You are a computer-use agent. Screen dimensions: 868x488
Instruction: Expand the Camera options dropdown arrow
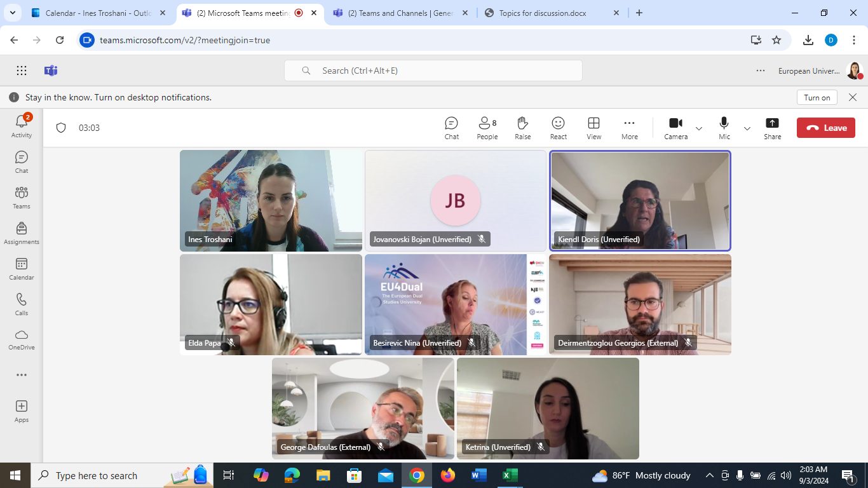point(699,128)
